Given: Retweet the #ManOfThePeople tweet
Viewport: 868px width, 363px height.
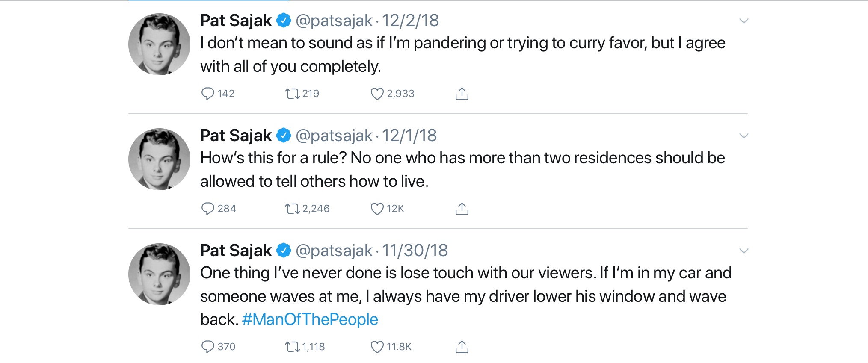Looking at the screenshot, I should point(293,347).
